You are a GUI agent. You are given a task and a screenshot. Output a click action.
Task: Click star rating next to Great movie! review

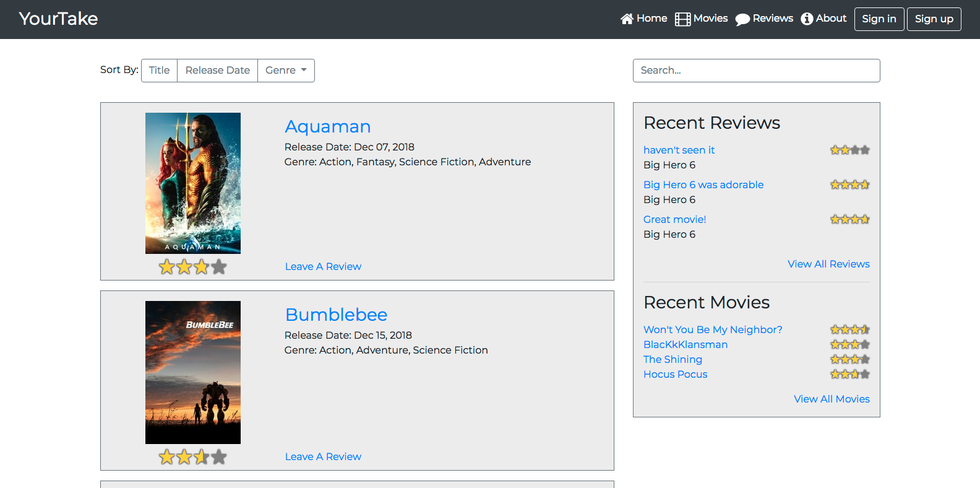click(850, 219)
